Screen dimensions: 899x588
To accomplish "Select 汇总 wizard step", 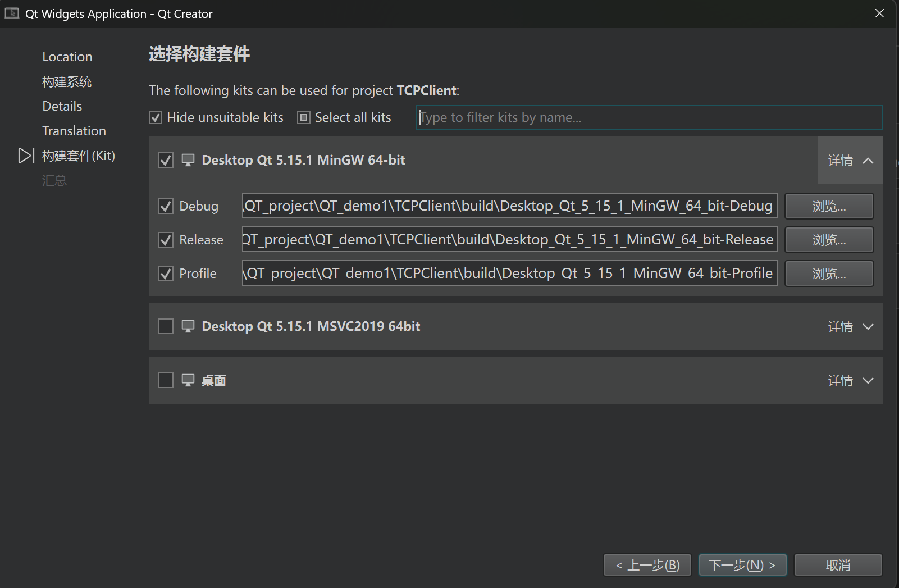I will pyautogui.click(x=54, y=180).
